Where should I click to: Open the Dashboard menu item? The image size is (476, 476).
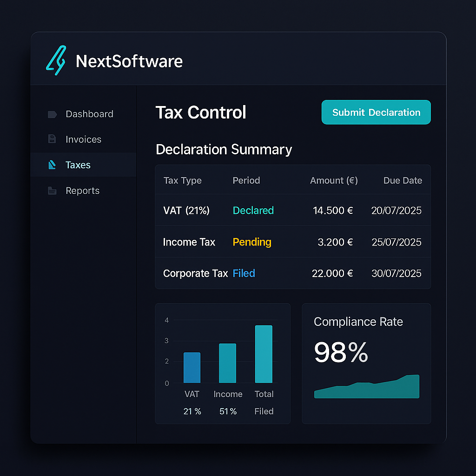pos(89,114)
